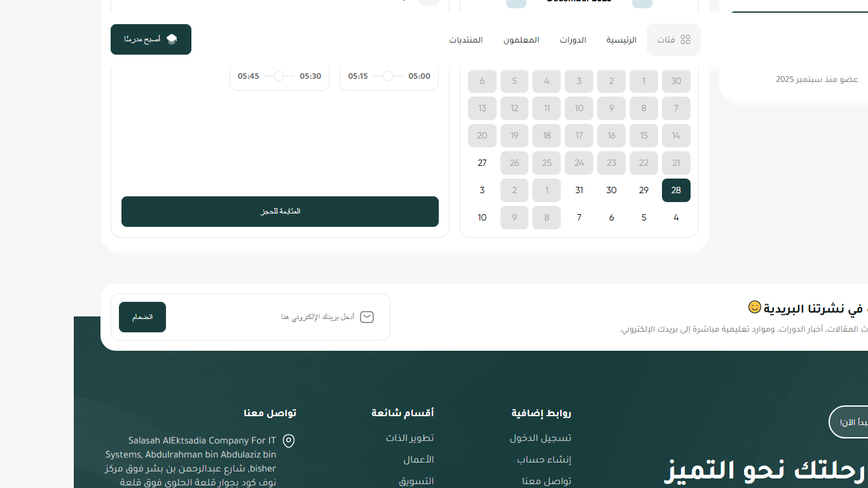Screen dimensions: 868x488
Task: Click the envelope icon in newsletter field
Action: [367, 317]
